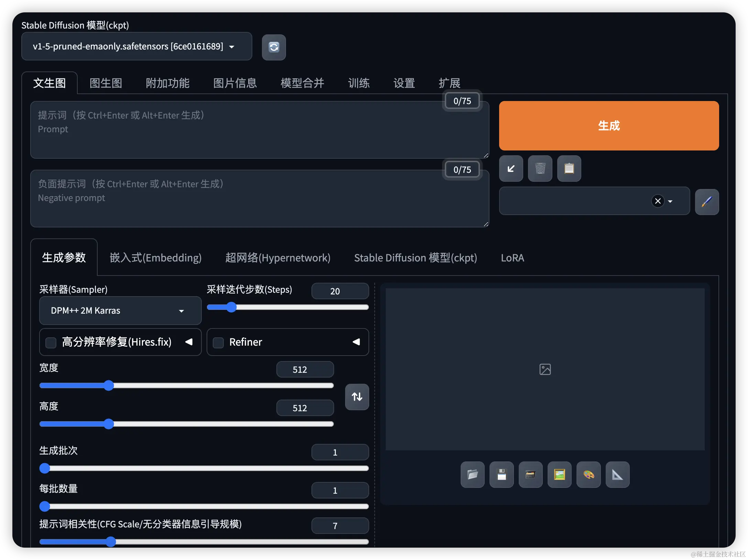The width and height of the screenshot is (748, 560).
Task: Open the 图片信息 tab
Action: 235,83
